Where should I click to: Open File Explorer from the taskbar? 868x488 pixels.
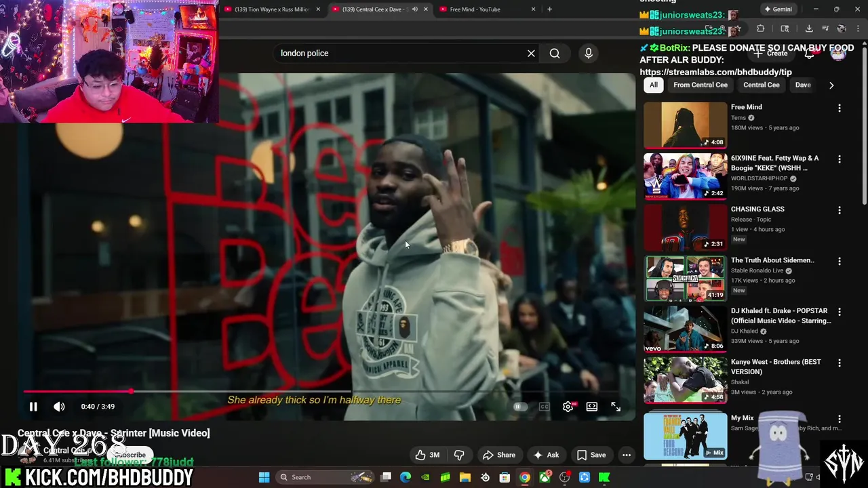click(465, 477)
